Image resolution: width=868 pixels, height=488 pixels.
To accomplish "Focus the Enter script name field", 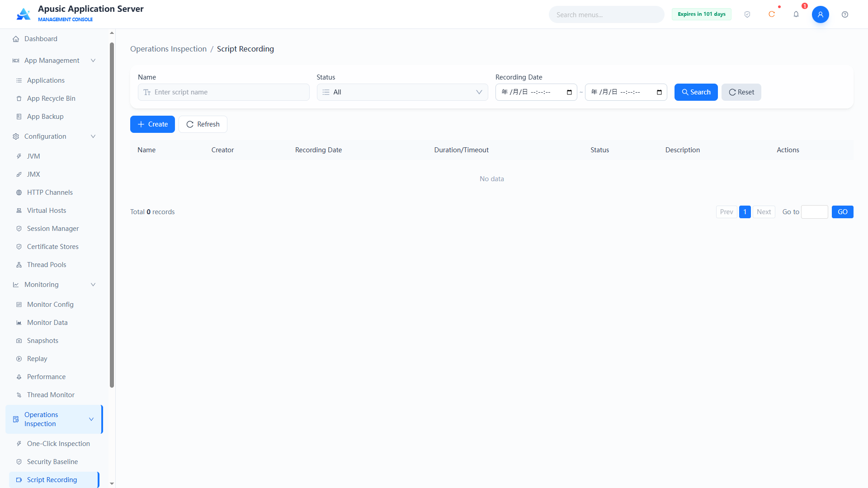I will coord(223,92).
